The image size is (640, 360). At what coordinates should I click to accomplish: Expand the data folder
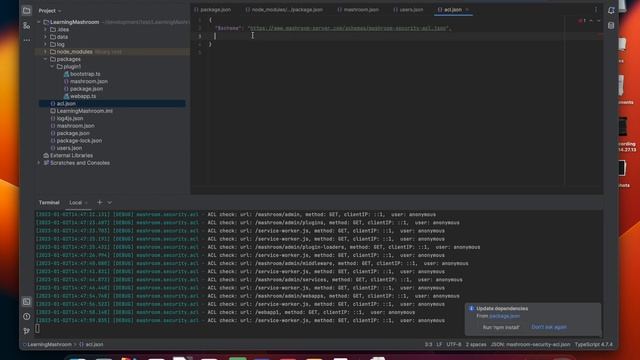[x=45, y=37]
